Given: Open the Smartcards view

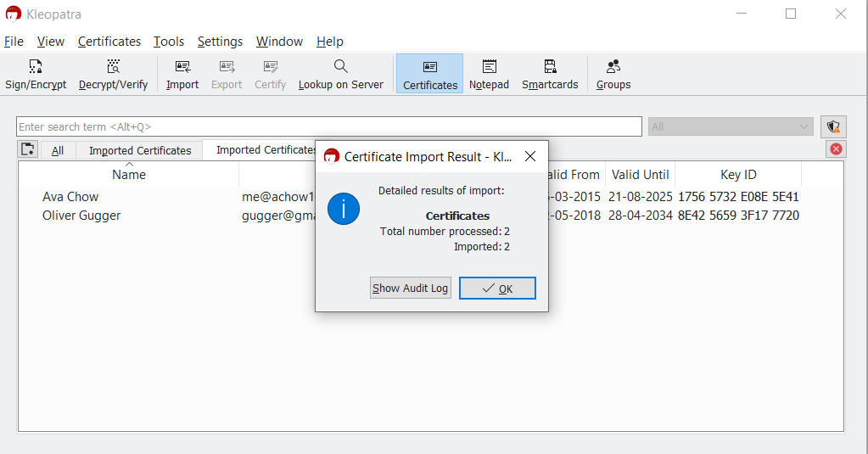Looking at the screenshot, I should click(550, 74).
